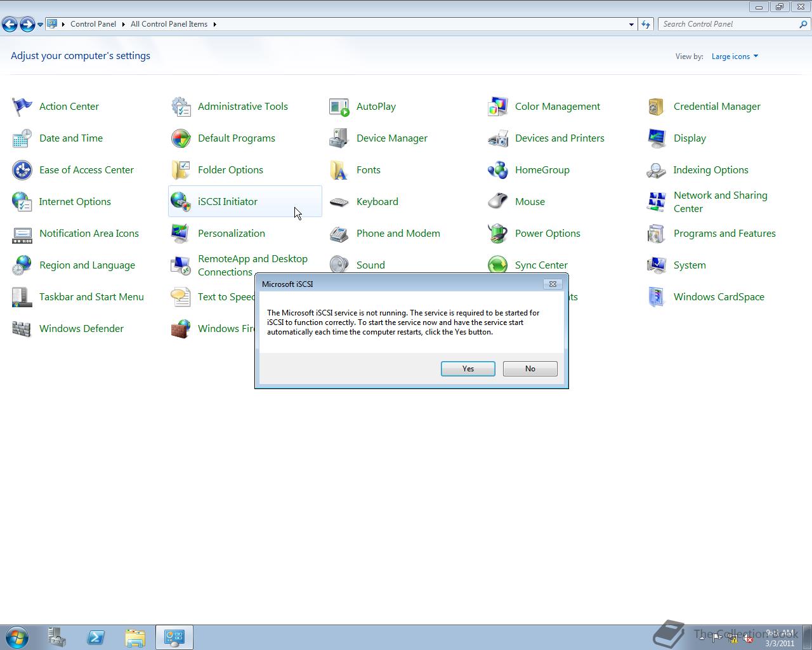Focus the Search Control Panel field
The width and height of the screenshot is (812, 650).
pyautogui.click(x=728, y=24)
